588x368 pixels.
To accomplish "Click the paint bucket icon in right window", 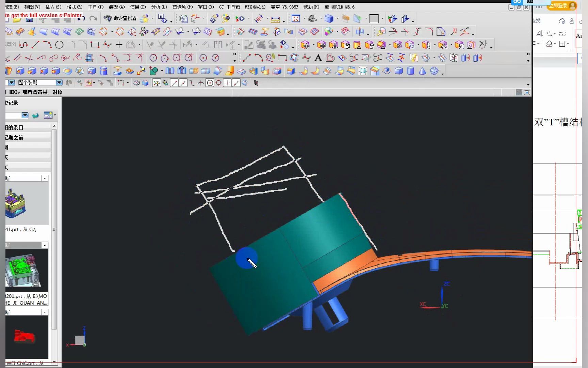I will coord(549,44).
